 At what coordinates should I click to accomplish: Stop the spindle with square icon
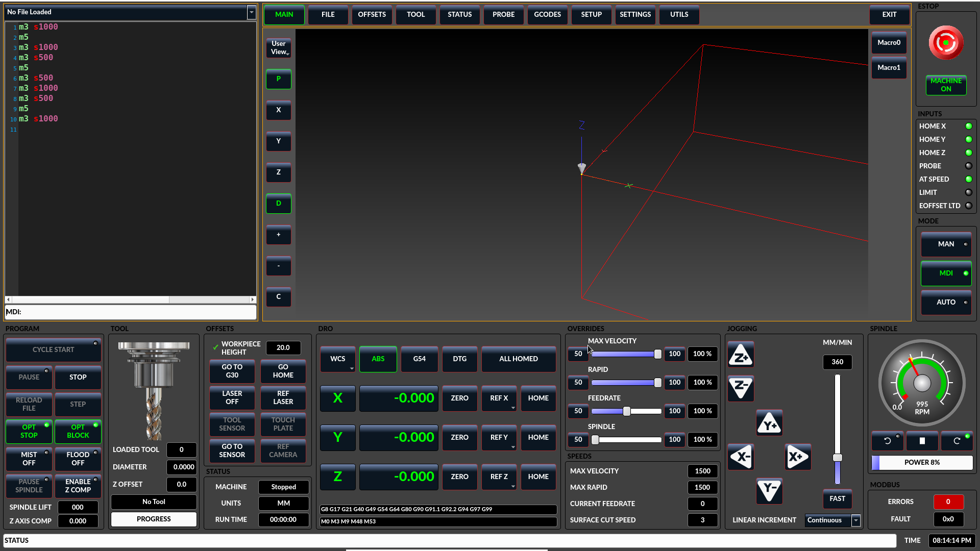[x=922, y=441]
